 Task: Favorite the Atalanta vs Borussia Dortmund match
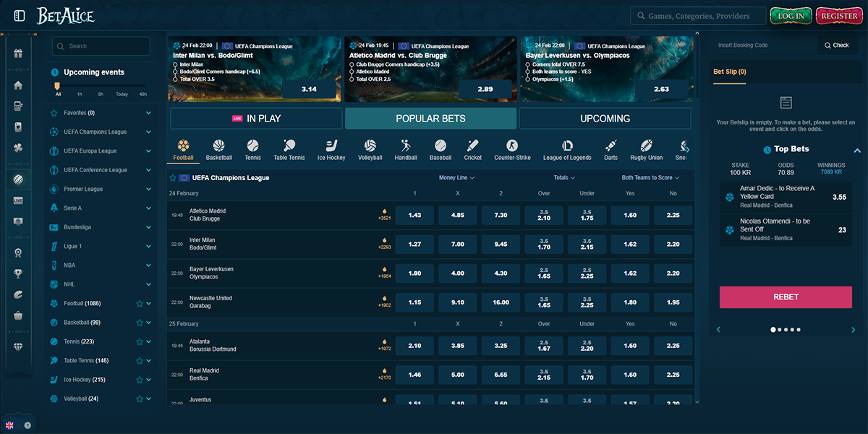pyautogui.click(x=174, y=345)
